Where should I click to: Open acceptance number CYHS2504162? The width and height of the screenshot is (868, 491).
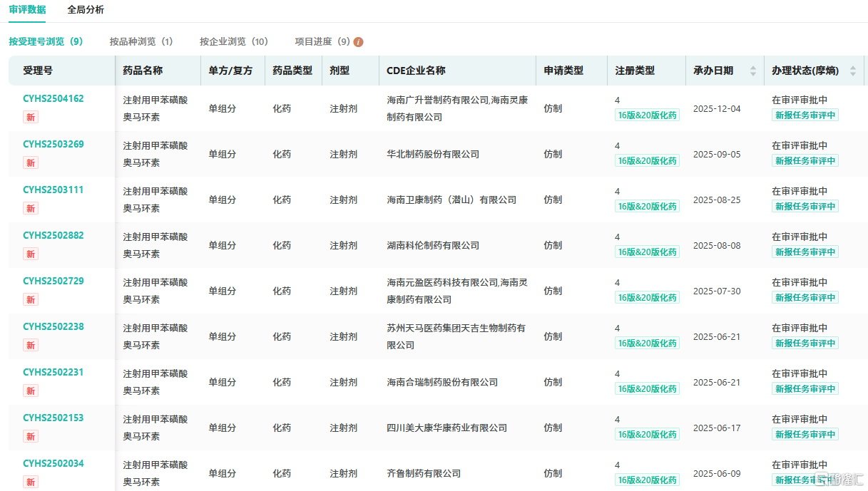pos(53,99)
